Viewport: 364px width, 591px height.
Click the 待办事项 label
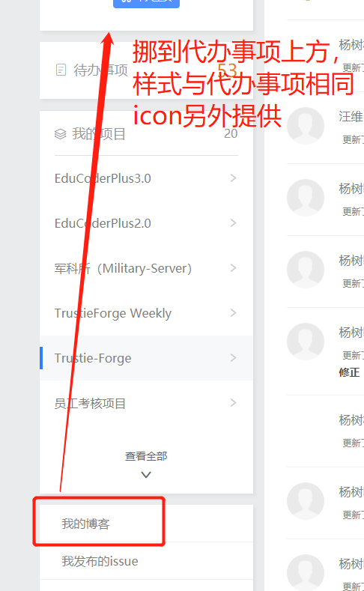click(100, 70)
